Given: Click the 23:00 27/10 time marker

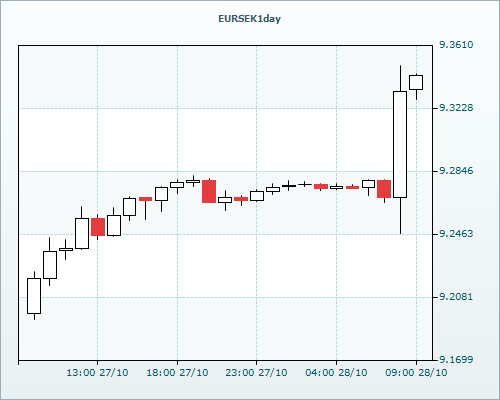Looking at the screenshot, I should pos(256,372).
